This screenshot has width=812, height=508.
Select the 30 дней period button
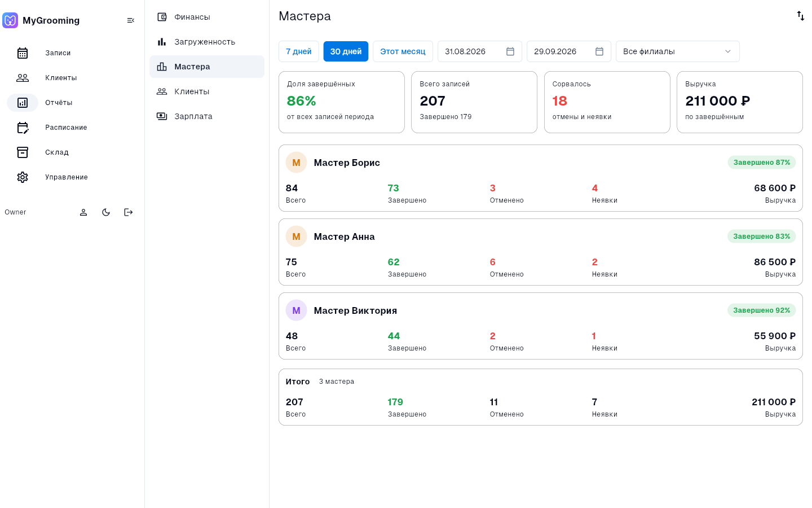click(346, 51)
